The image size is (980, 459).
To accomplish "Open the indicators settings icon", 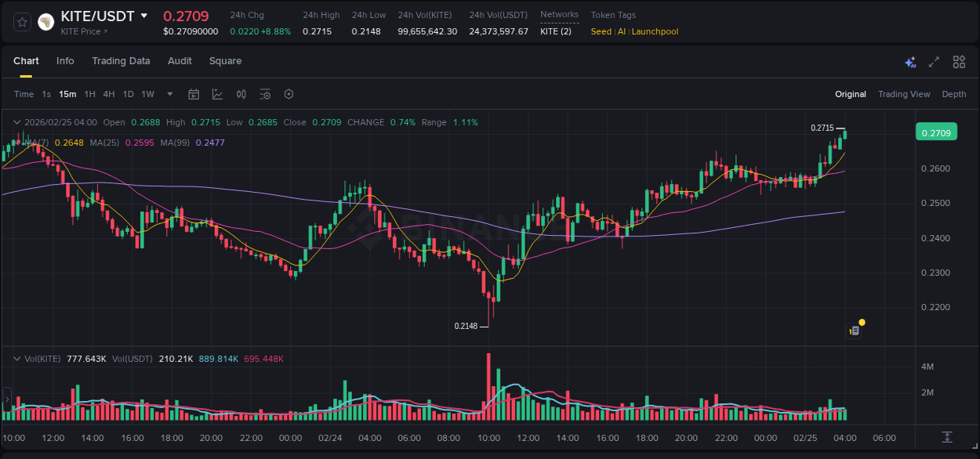I will pyautogui.click(x=266, y=94).
